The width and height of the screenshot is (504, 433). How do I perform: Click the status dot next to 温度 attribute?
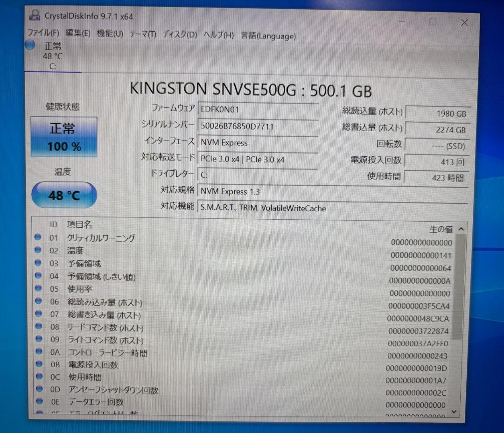[x=38, y=251]
